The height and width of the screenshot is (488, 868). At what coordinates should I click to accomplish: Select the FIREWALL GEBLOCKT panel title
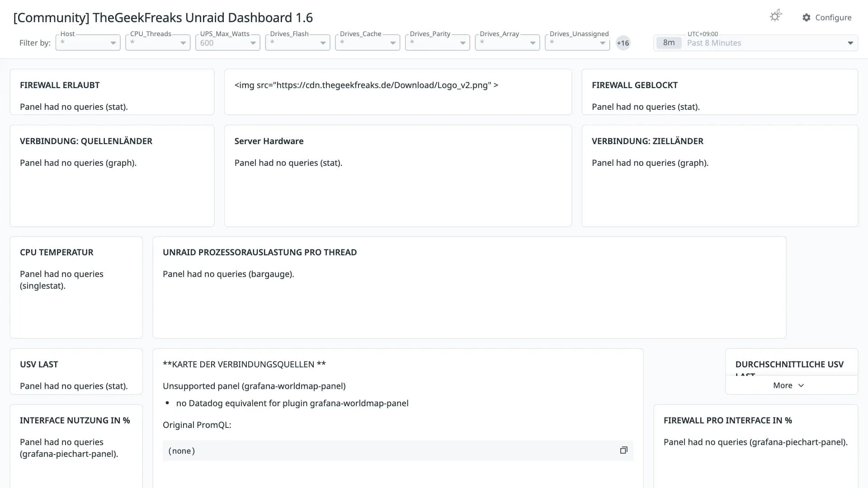pos(635,85)
